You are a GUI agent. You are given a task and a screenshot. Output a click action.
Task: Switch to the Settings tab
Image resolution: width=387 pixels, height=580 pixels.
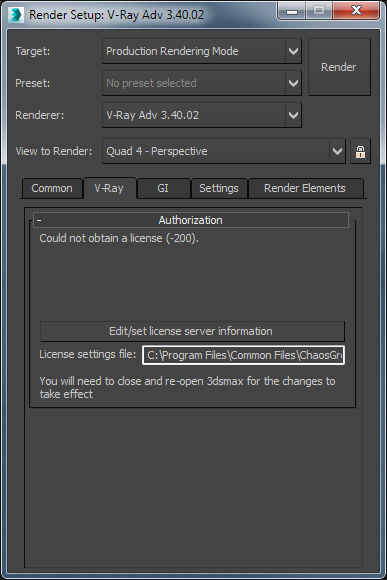[219, 188]
